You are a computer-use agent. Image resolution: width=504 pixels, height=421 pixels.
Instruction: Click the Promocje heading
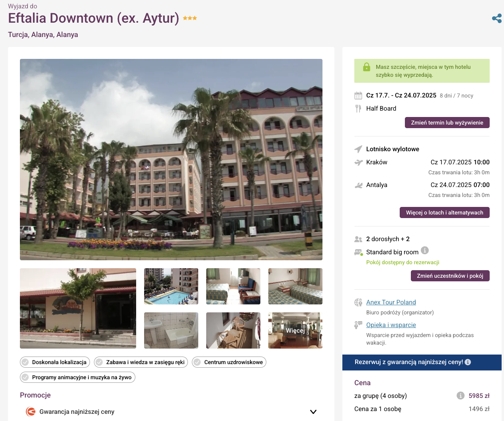click(35, 395)
